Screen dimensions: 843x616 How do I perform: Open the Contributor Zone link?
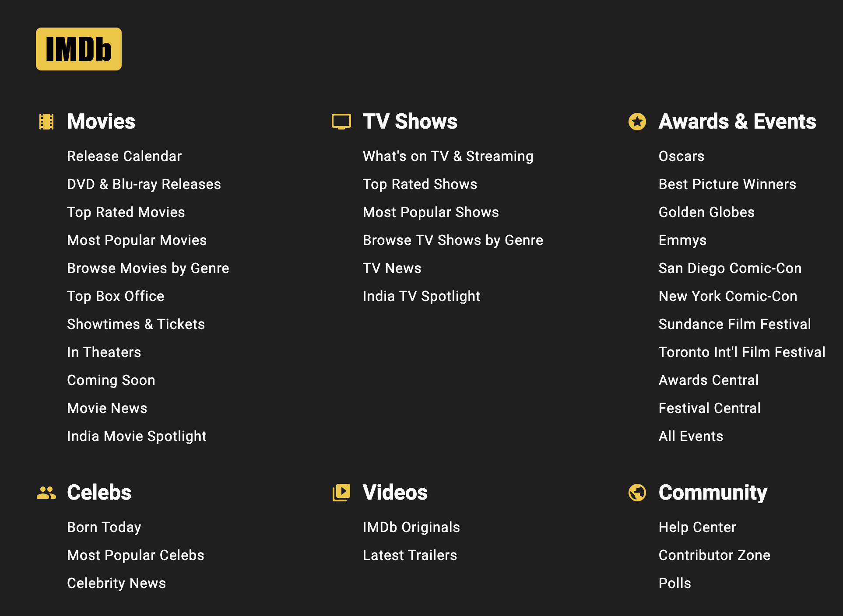click(714, 555)
